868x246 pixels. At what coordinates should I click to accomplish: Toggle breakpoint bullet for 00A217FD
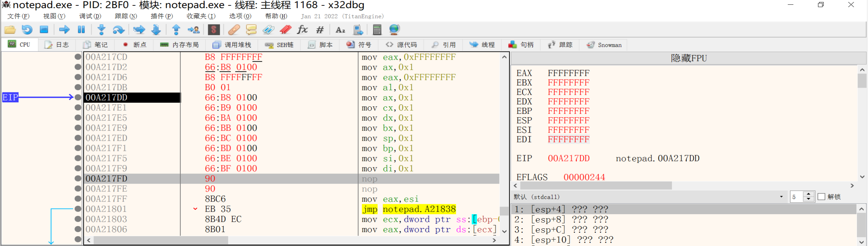[x=78, y=179]
